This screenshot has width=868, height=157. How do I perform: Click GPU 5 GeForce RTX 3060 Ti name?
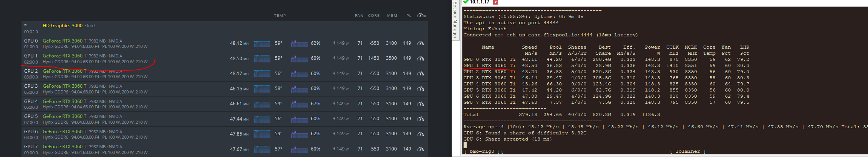pos(65,116)
